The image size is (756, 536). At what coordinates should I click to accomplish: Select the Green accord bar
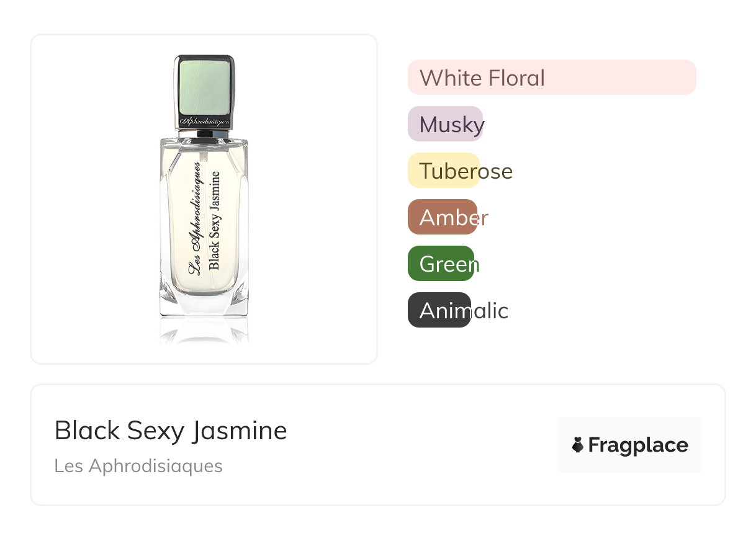pos(440,264)
